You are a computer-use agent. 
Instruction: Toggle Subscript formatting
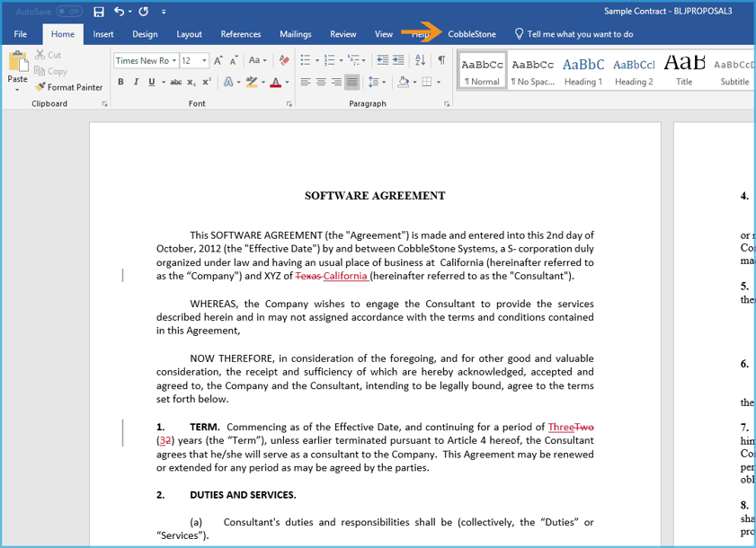pyautogui.click(x=191, y=83)
